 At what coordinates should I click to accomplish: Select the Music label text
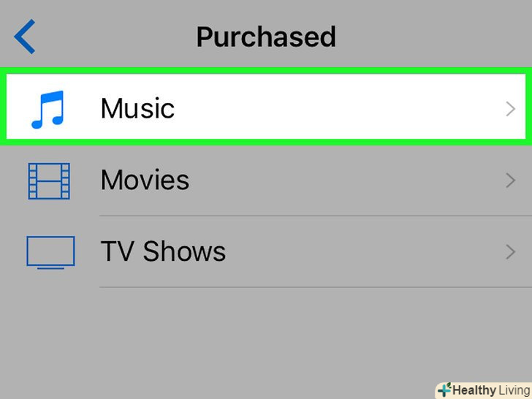click(137, 109)
